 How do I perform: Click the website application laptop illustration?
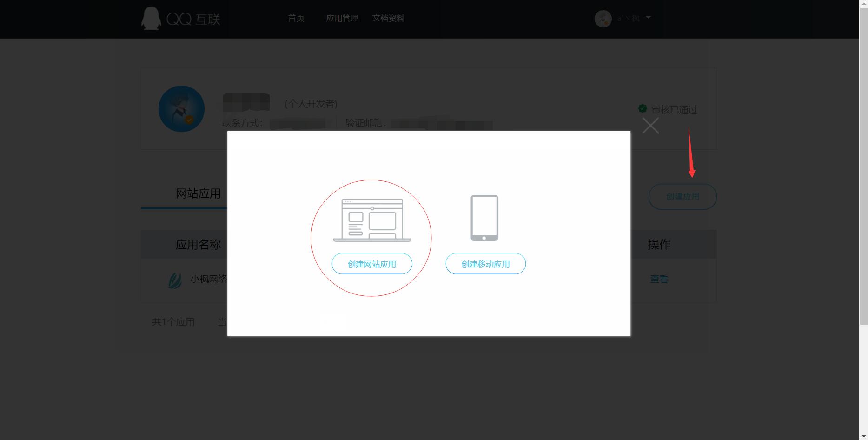(372, 220)
